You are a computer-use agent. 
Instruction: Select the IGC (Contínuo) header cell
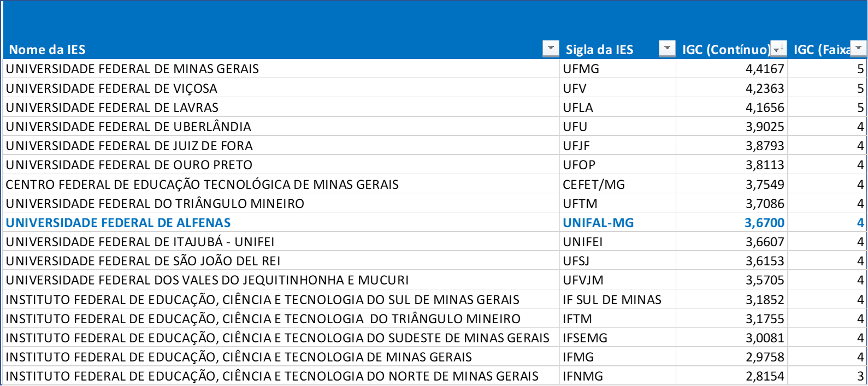(x=732, y=49)
